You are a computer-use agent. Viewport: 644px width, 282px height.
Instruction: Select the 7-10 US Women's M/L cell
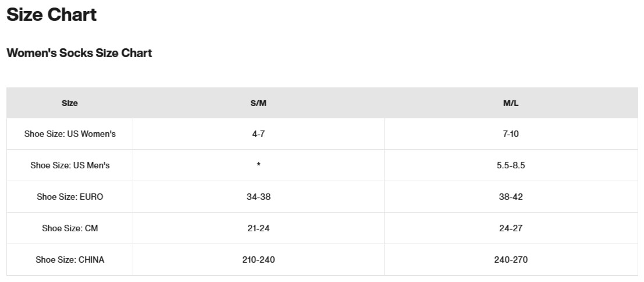(x=511, y=134)
